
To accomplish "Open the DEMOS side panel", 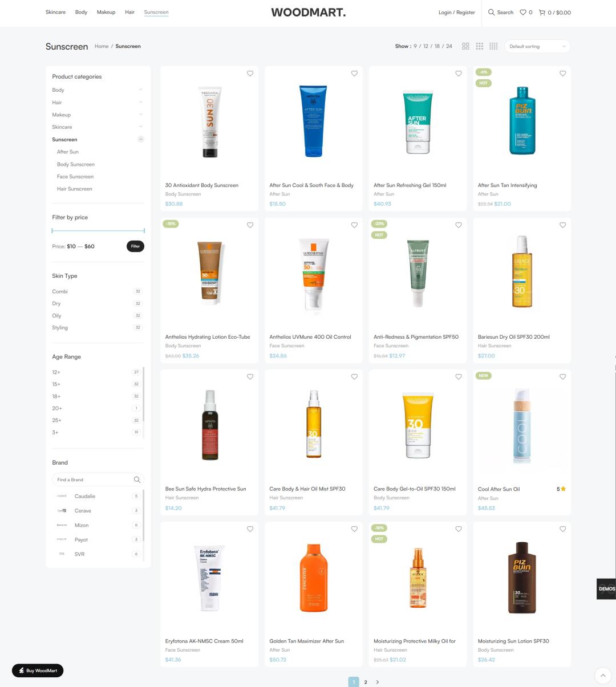I will 606,589.
